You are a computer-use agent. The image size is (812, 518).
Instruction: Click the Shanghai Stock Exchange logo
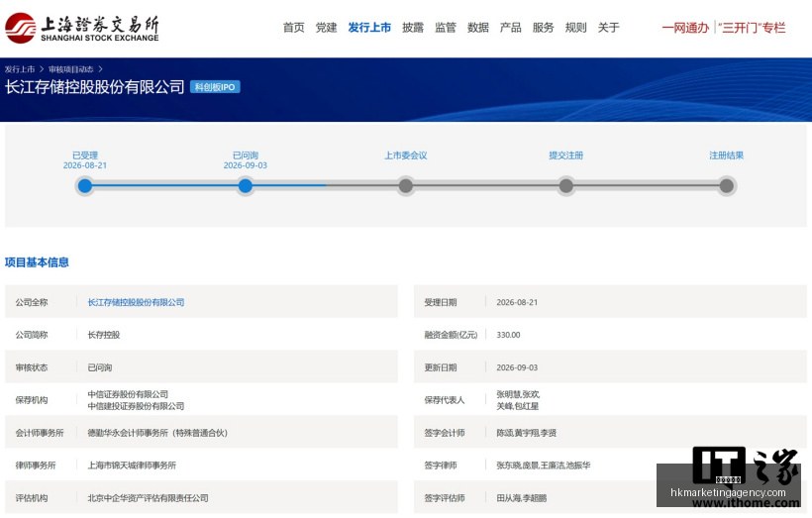click(82, 28)
